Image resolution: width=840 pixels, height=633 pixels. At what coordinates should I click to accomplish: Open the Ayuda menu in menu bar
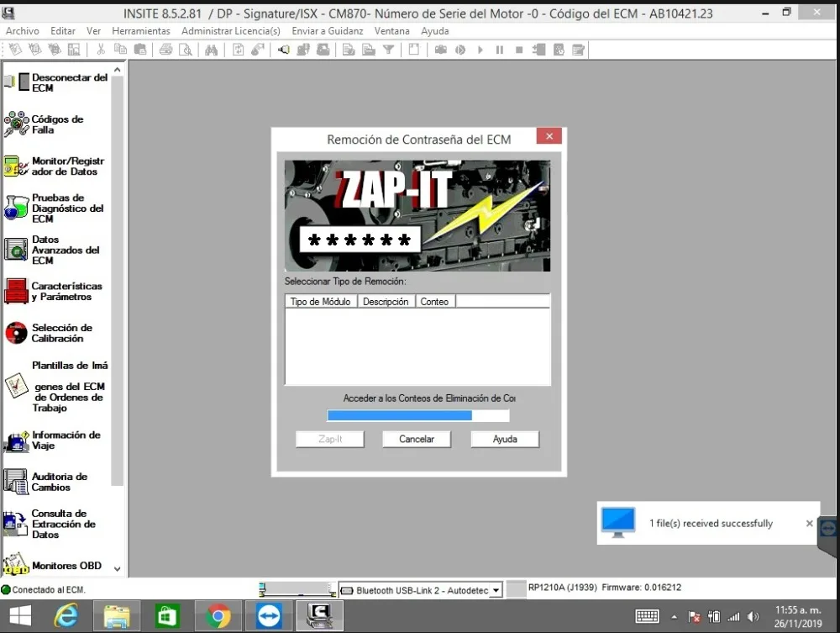(x=434, y=31)
